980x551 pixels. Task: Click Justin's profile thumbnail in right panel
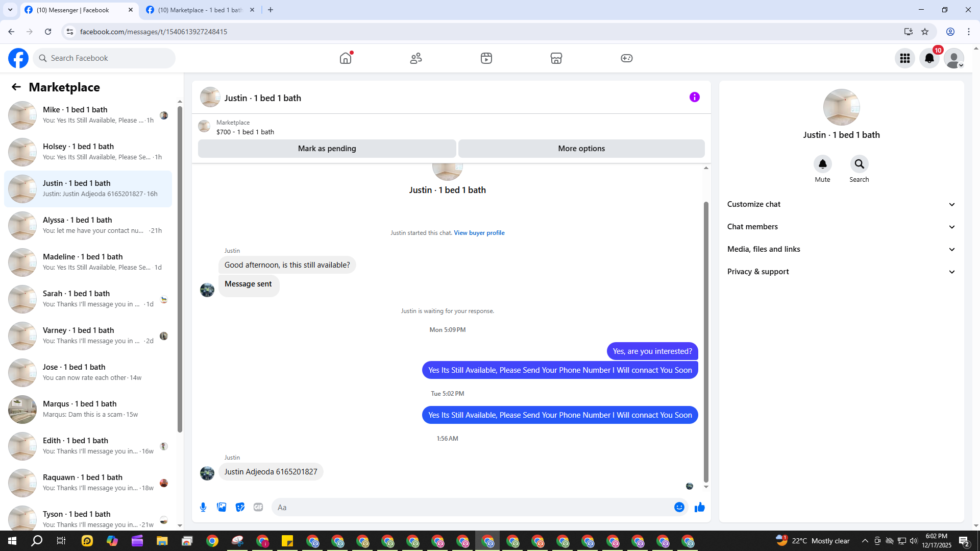click(842, 107)
